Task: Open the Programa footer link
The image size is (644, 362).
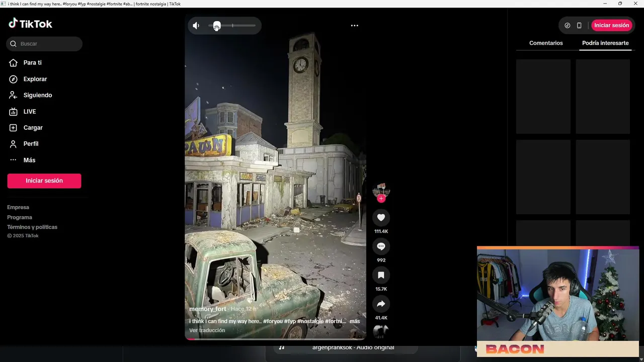Action: tap(20, 217)
